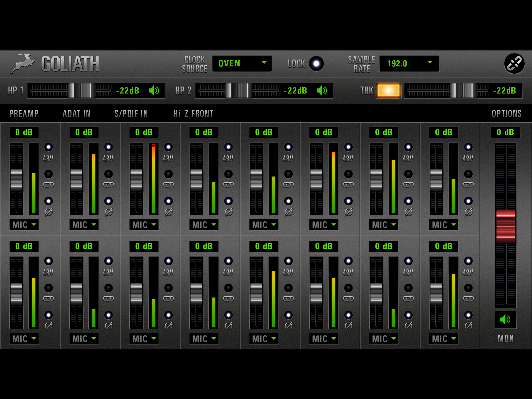Switch to the ADAT IN tab
The image size is (532, 399).
click(x=77, y=114)
